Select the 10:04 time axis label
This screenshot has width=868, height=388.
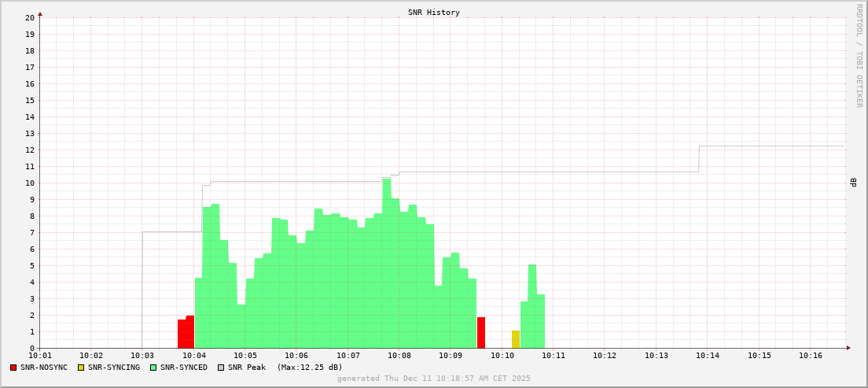pyautogui.click(x=193, y=357)
